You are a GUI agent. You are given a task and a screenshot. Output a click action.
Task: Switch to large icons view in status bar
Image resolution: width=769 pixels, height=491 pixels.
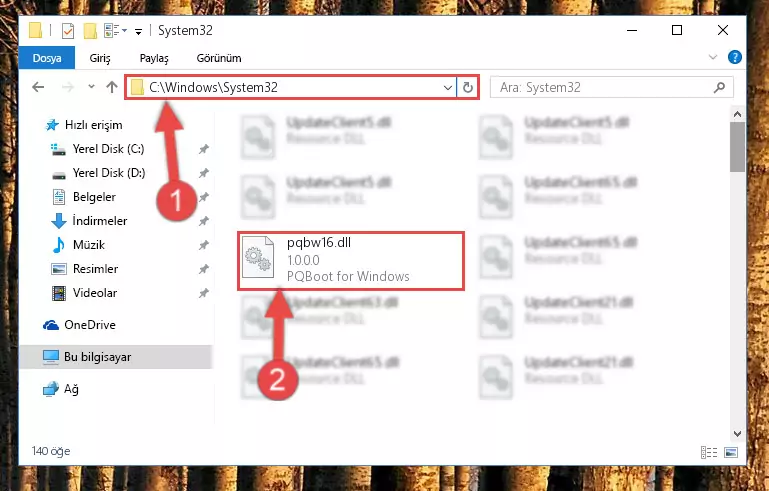point(731,452)
